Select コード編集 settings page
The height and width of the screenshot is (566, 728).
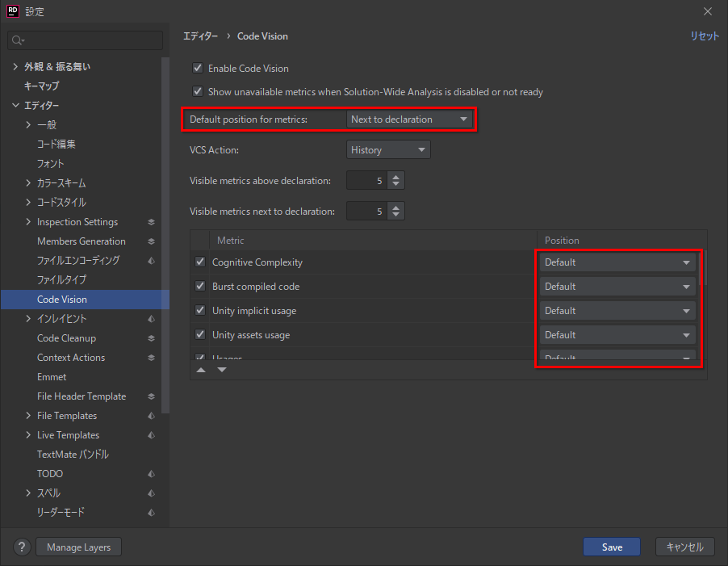(x=56, y=144)
